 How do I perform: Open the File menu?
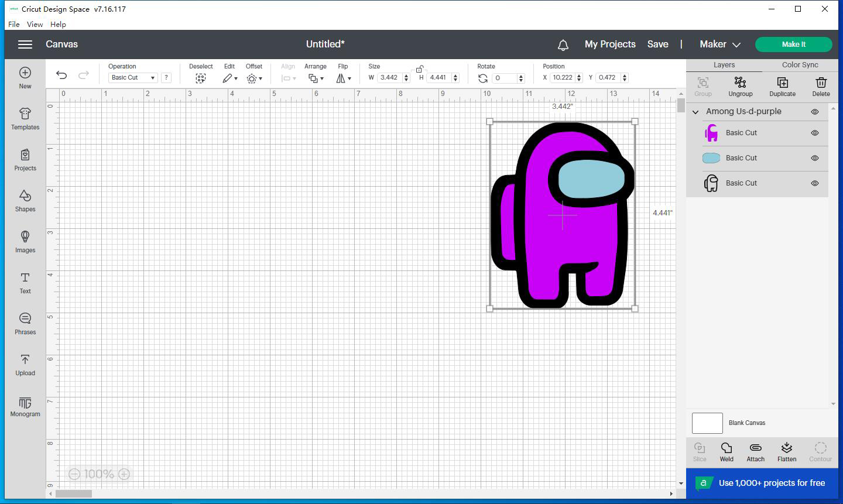tap(14, 25)
